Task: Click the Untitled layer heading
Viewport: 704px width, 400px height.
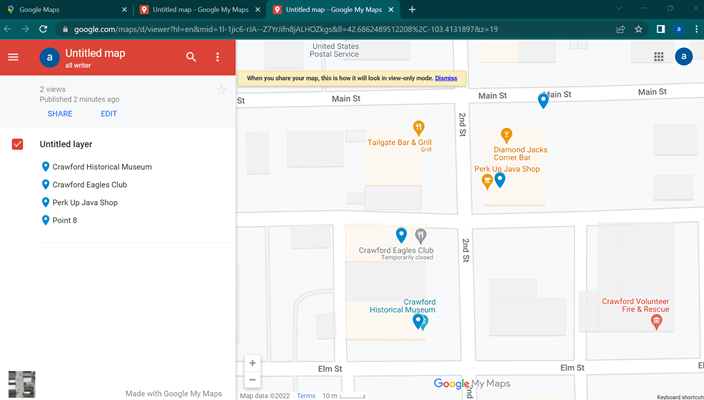Action: tap(66, 144)
